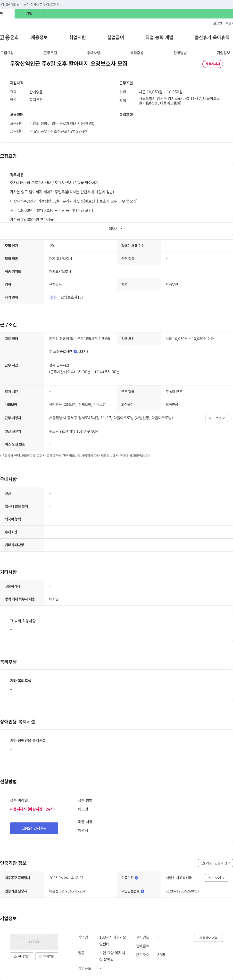This screenshot has height=980, width=233.
Task: Click 시급 10,030원 ~ 10,030원 이하 wage value
Action: pyautogui.click(x=190, y=339)
